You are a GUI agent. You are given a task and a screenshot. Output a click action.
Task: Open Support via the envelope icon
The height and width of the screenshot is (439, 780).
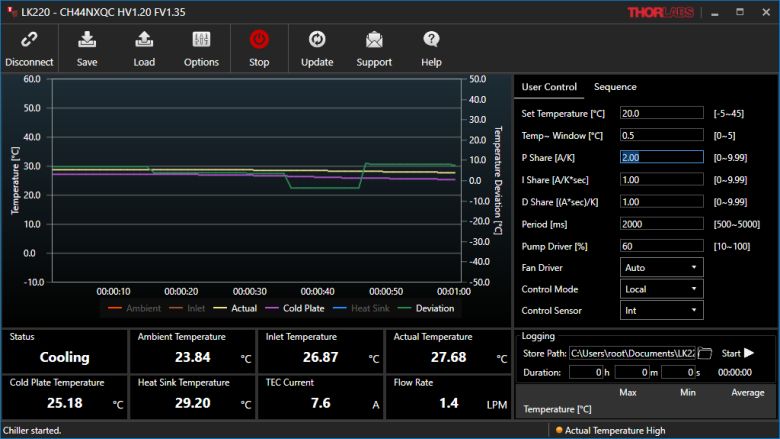(x=374, y=41)
